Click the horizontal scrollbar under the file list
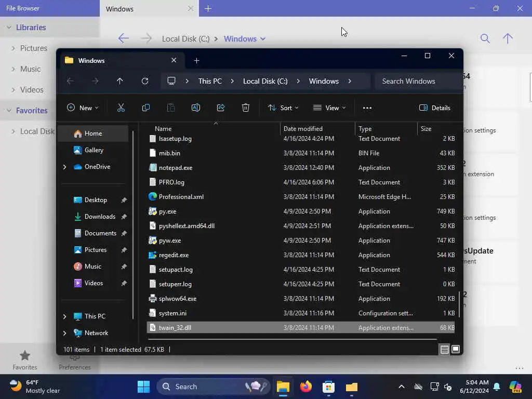The image size is (532, 399). (292, 339)
